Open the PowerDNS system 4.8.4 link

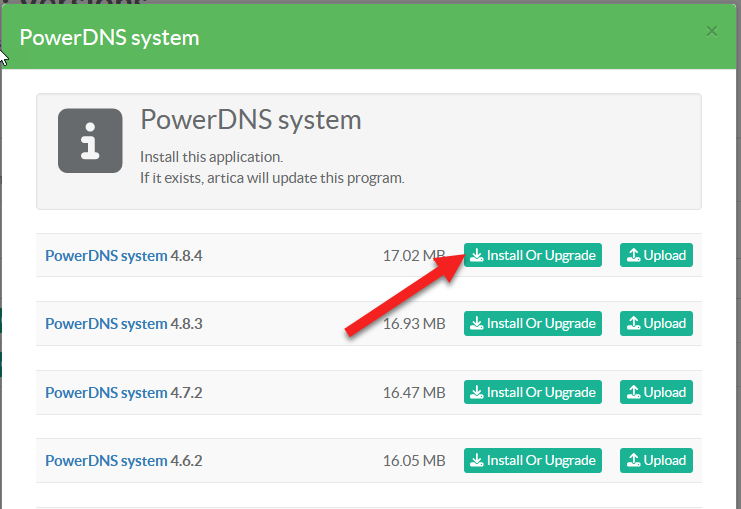[124, 255]
